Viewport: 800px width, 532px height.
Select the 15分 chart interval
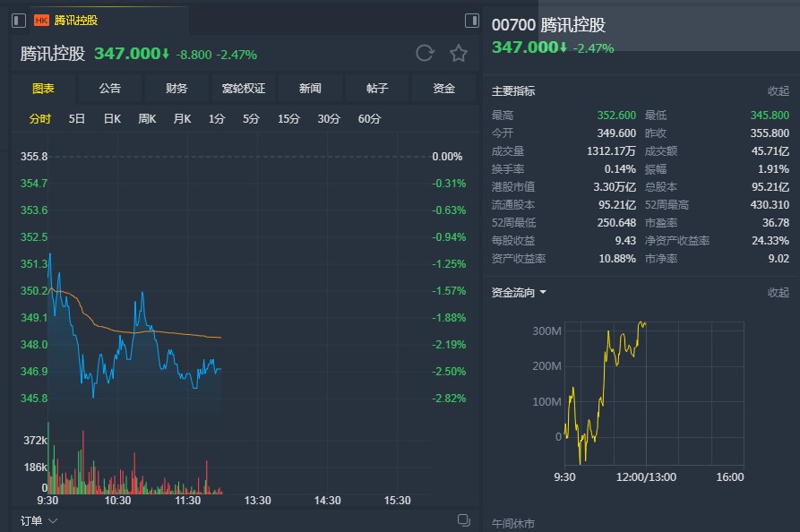coord(288,119)
